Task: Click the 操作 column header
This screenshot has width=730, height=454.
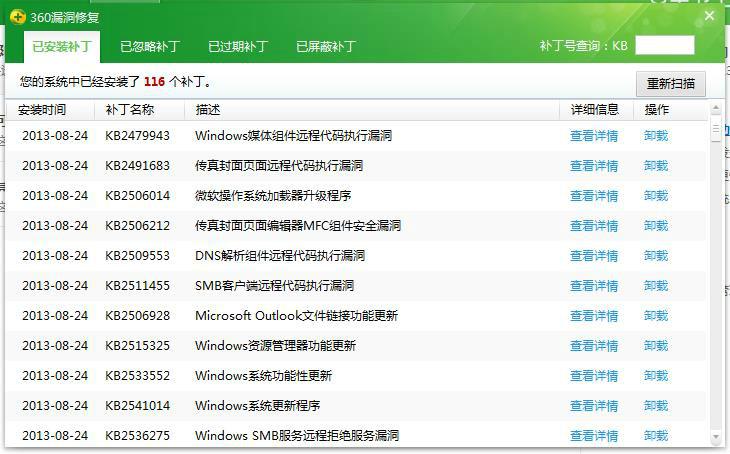Action: coord(656,110)
